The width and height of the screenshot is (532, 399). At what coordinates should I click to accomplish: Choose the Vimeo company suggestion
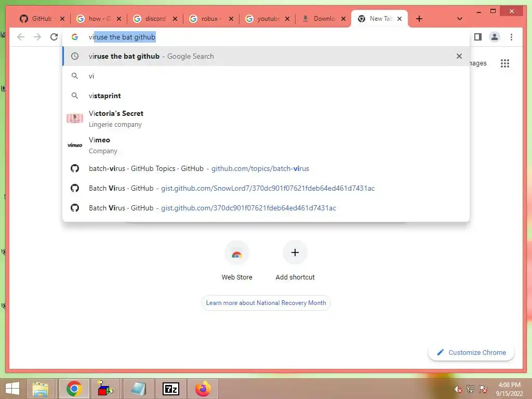coord(266,145)
